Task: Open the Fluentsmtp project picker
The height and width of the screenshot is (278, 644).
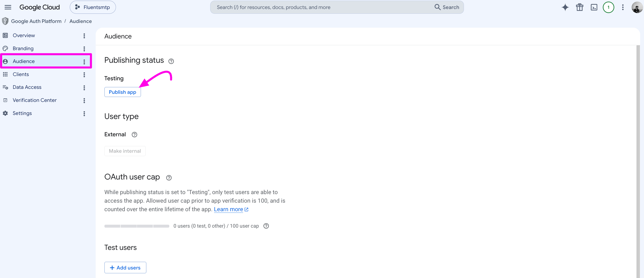Action: pos(93,7)
